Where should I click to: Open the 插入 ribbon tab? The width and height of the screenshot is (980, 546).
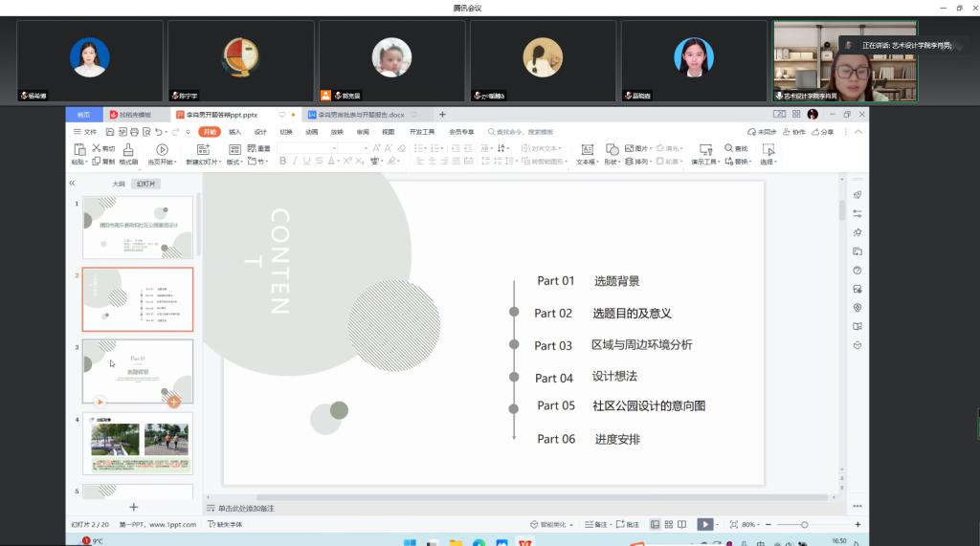234,132
